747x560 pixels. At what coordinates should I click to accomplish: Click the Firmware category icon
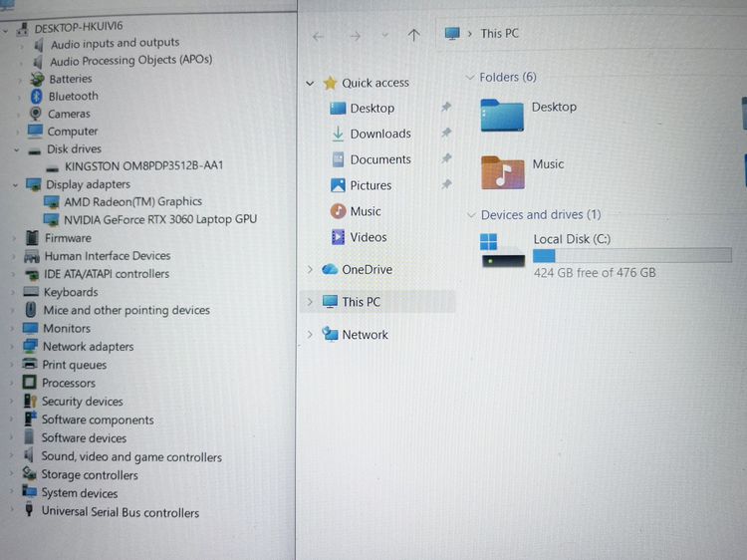(33, 238)
